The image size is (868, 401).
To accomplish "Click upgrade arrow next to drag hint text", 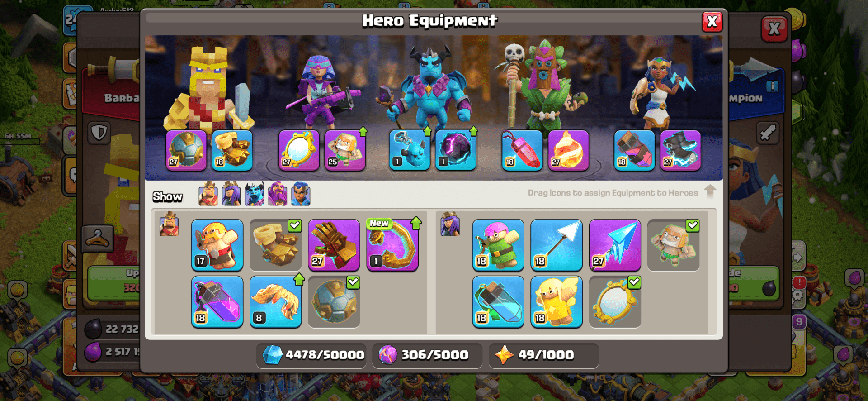I will coord(710,191).
